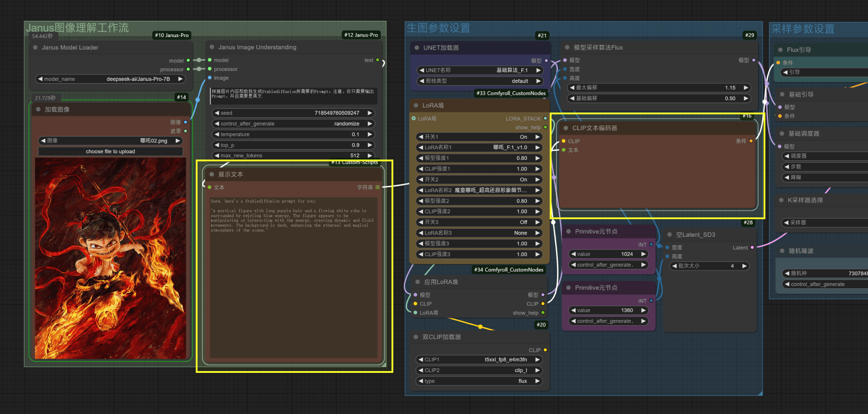Click the 条件 output port of CLIP文本编码器
Image resolution: width=868 pixels, height=414 pixels.
pyautogui.click(x=751, y=141)
